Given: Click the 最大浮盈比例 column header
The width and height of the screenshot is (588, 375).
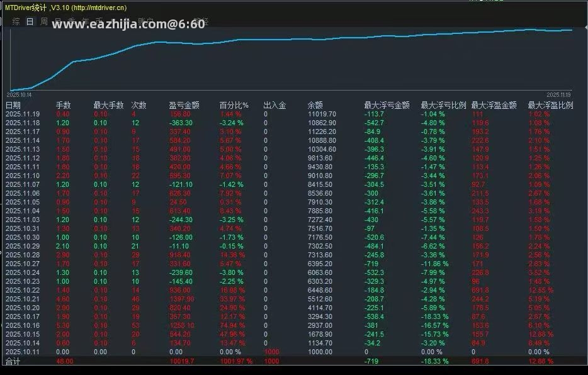Looking at the screenshot, I should coord(550,105).
